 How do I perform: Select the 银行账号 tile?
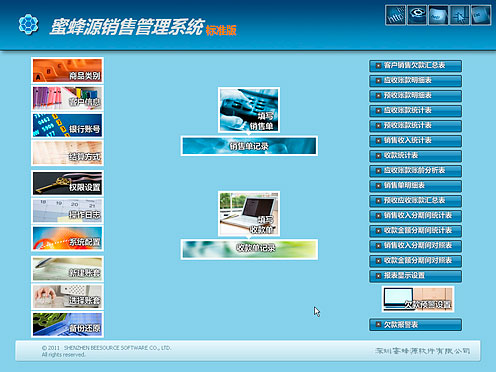point(67,125)
